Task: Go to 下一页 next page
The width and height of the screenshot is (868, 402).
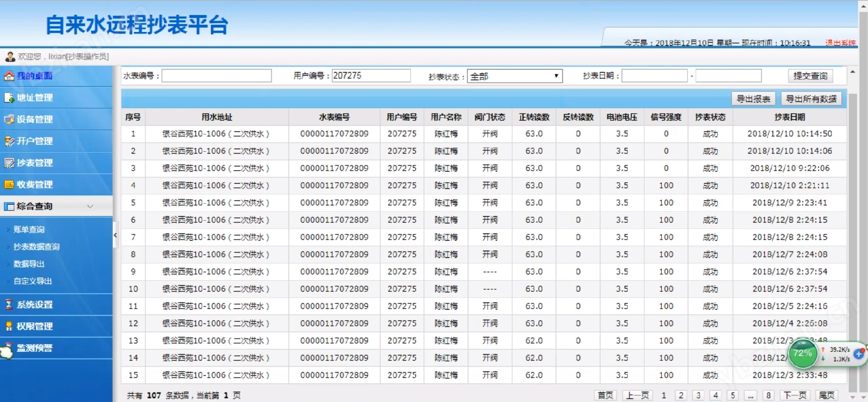Action: 795,395
